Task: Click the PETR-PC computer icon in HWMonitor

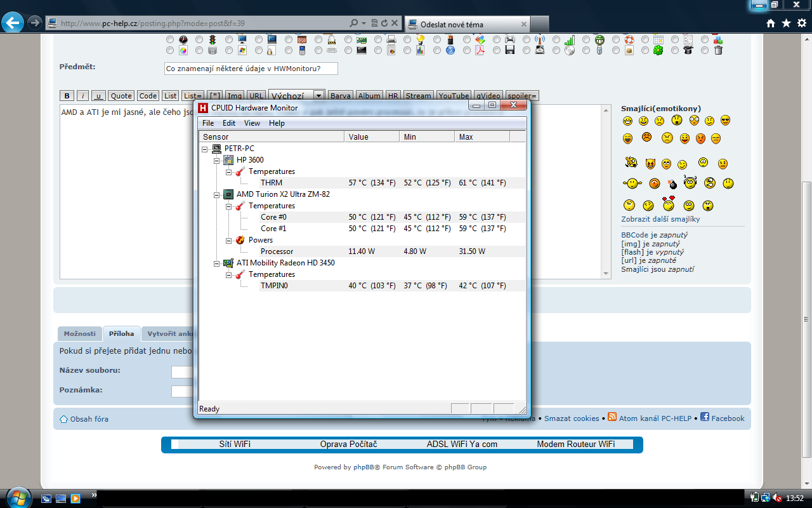Action: pyautogui.click(x=216, y=149)
